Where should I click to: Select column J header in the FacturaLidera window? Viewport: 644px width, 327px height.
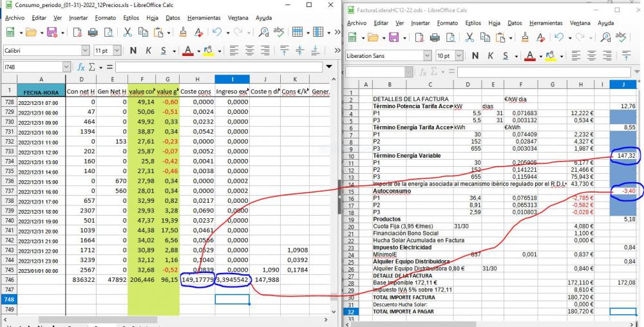pos(623,84)
